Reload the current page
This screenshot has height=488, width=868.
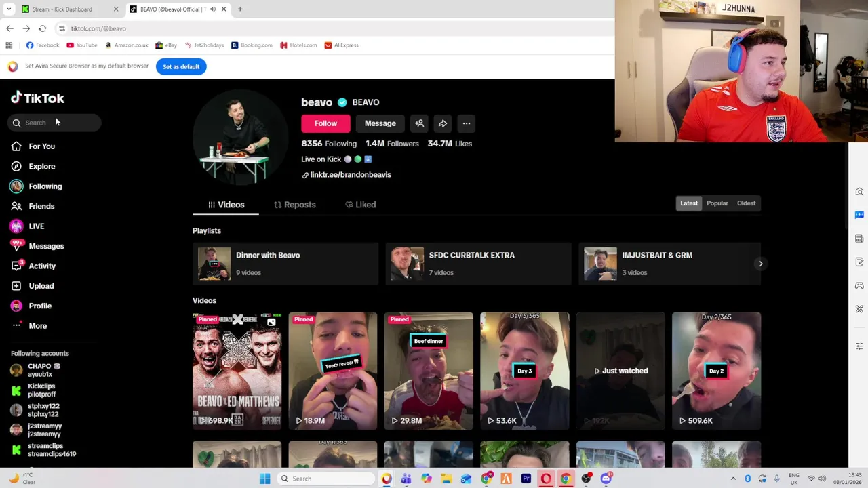[42, 28]
